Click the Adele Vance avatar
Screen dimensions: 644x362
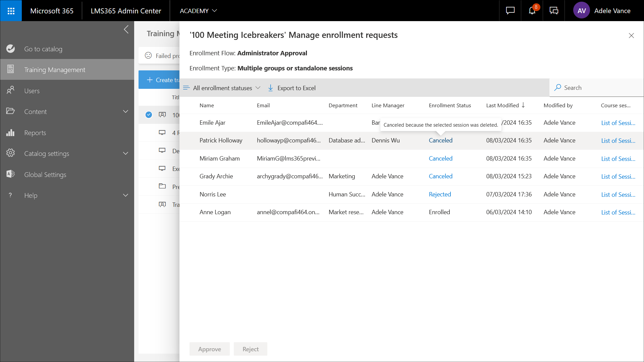point(581,11)
